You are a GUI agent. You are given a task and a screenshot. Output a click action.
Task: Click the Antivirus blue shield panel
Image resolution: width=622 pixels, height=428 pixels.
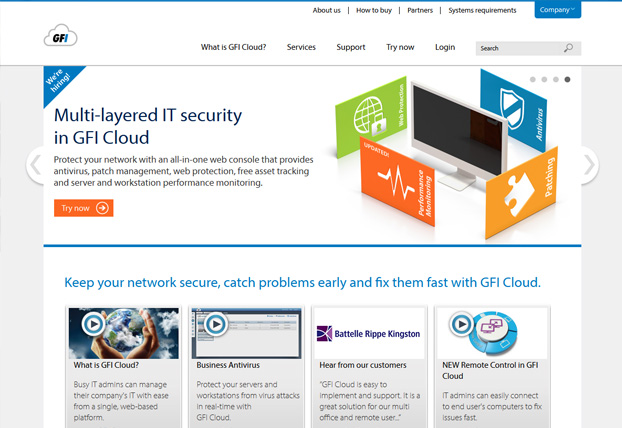(514, 109)
